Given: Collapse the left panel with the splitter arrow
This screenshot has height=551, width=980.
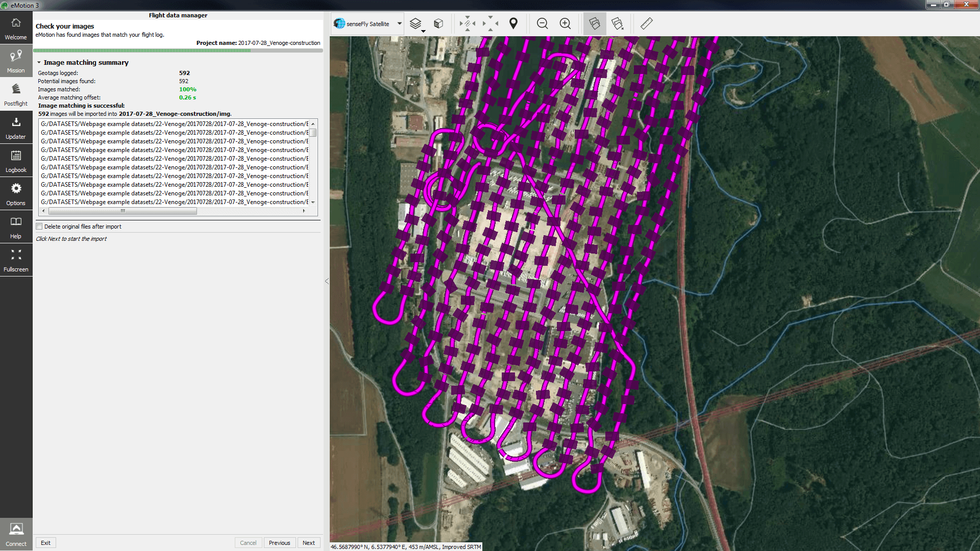Looking at the screenshot, I should pos(327,281).
